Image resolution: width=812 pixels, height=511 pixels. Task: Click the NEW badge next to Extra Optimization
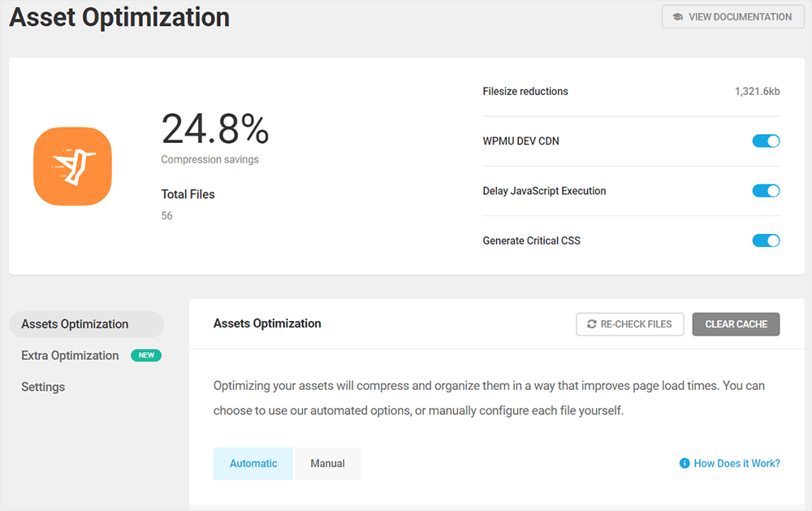point(146,356)
